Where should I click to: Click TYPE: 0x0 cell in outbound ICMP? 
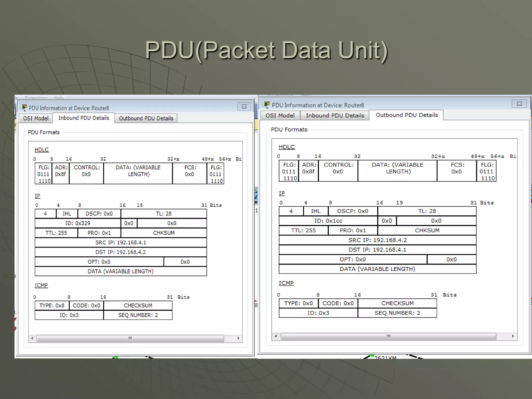pos(298,303)
